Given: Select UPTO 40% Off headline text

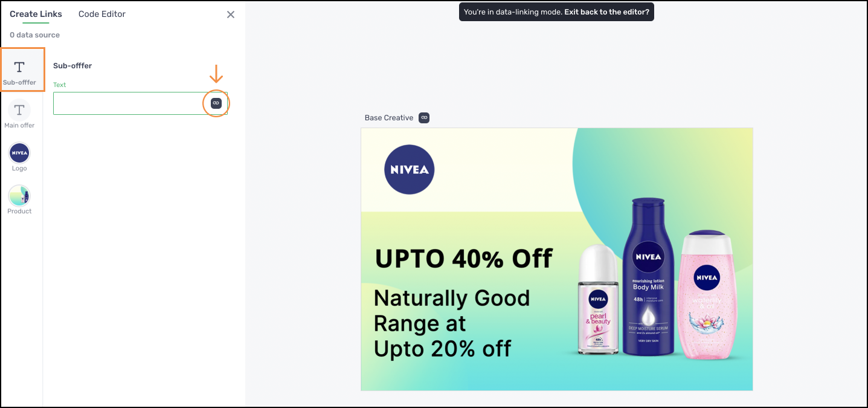Looking at the screenshot, I should 463,259.
